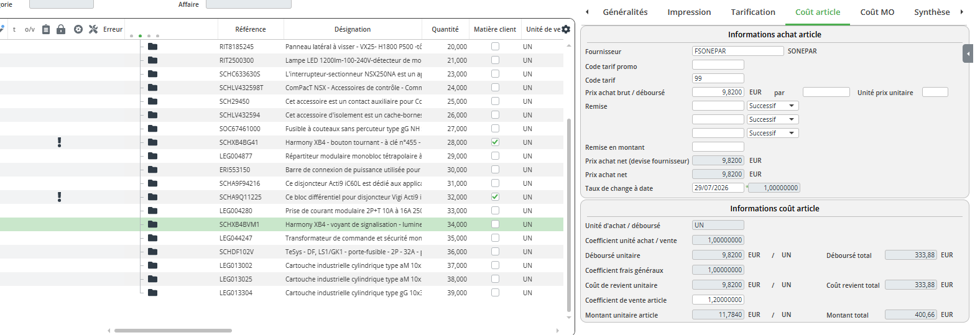Sort by the Quantité column header
The image size is (980, 335).
[x=445, y=29]
